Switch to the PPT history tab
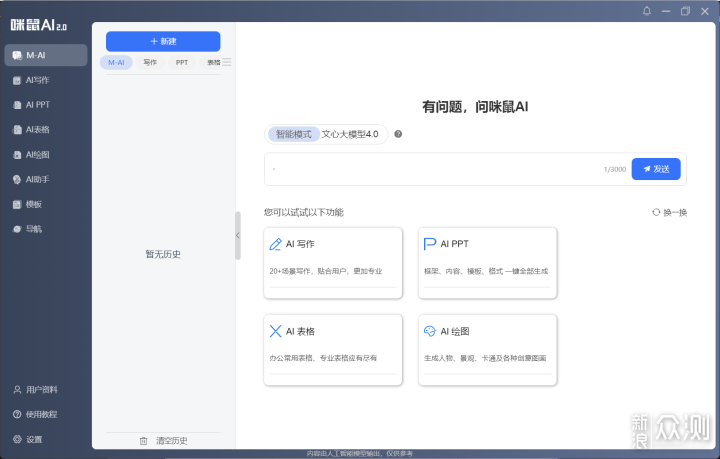 coord(182,62)
